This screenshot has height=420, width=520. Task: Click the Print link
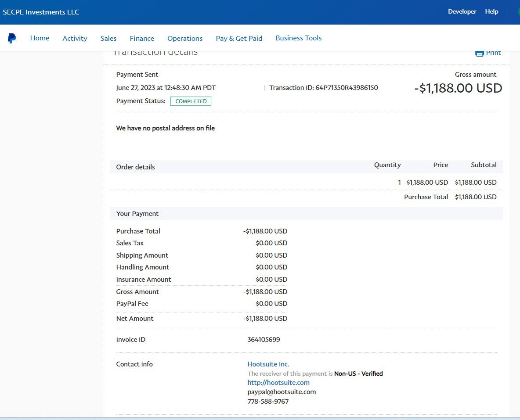(493, 53)
